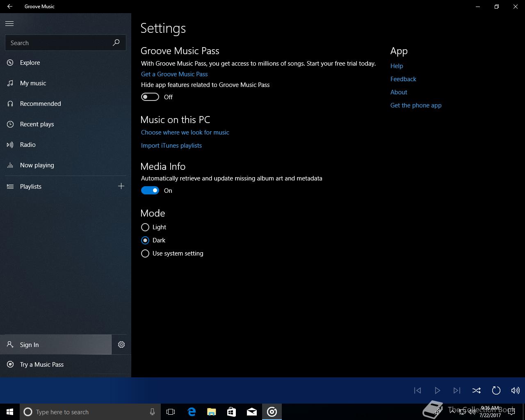525x420 pixels.
Task: Click the back arrow in title bar
Action: (9, 7)
